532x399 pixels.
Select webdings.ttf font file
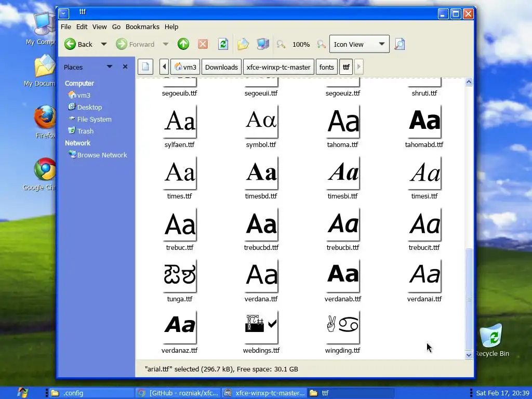click(261, 333)
